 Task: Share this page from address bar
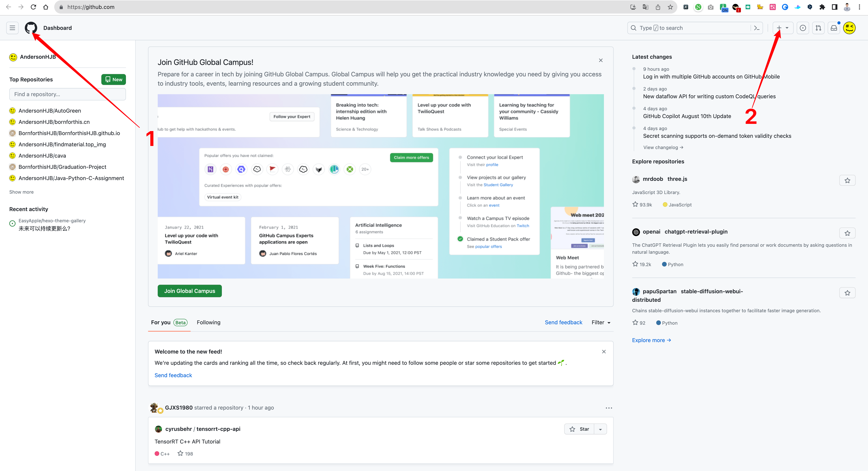[x=658, y=7]
